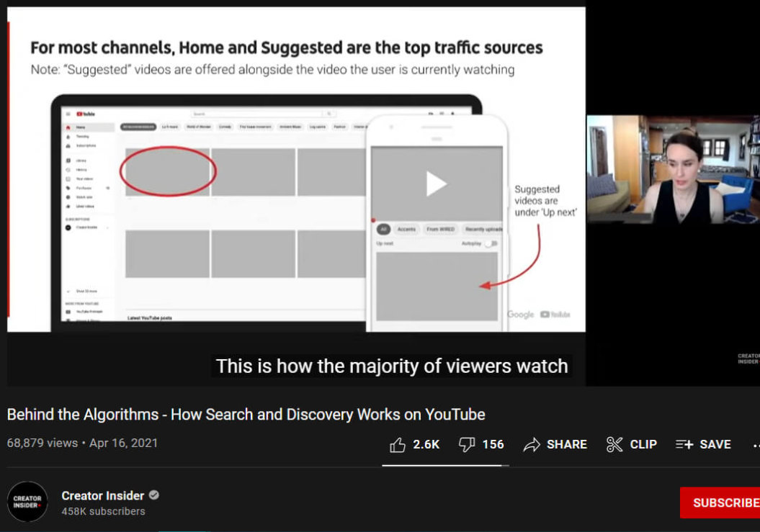Click the 2.6K likes count

(x=426, y=444)
